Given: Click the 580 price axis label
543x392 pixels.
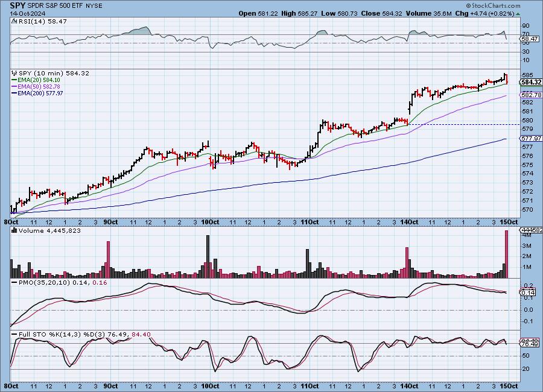Looking at the screenshot, I should 527,120.
